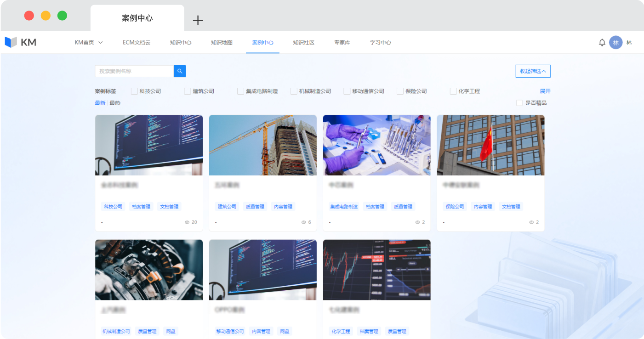Tick the 保险公司 tag checkbox
The width and height of the screenshot is (644, 339).
400,91
